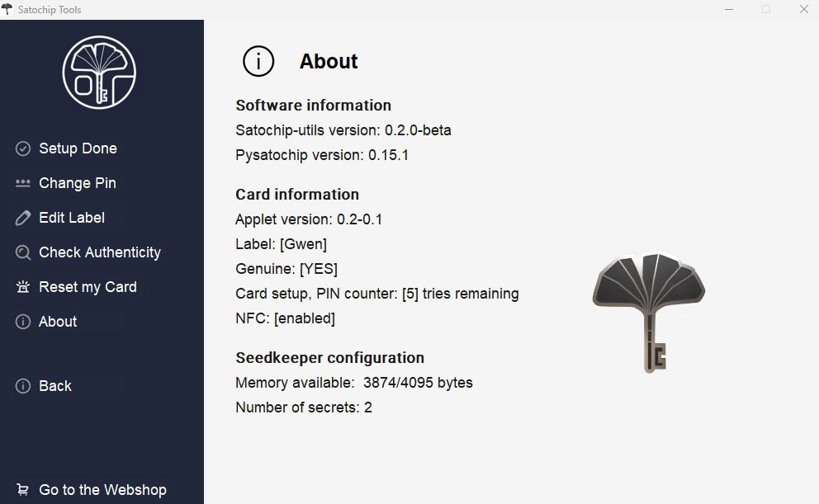The image size is (819, 504).
Task: Open the Check Authenticity page
Action: [x=100, y=252]
